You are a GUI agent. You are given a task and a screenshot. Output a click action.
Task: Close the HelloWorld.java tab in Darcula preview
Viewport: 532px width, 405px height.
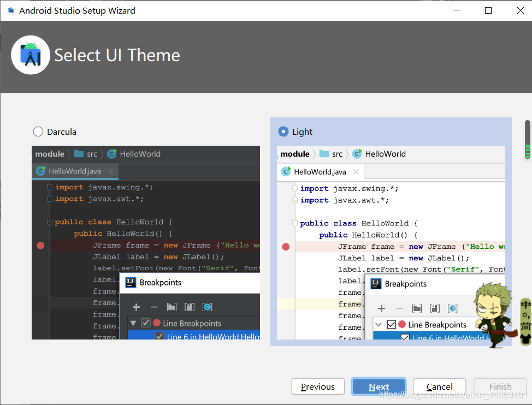[111, 171]
